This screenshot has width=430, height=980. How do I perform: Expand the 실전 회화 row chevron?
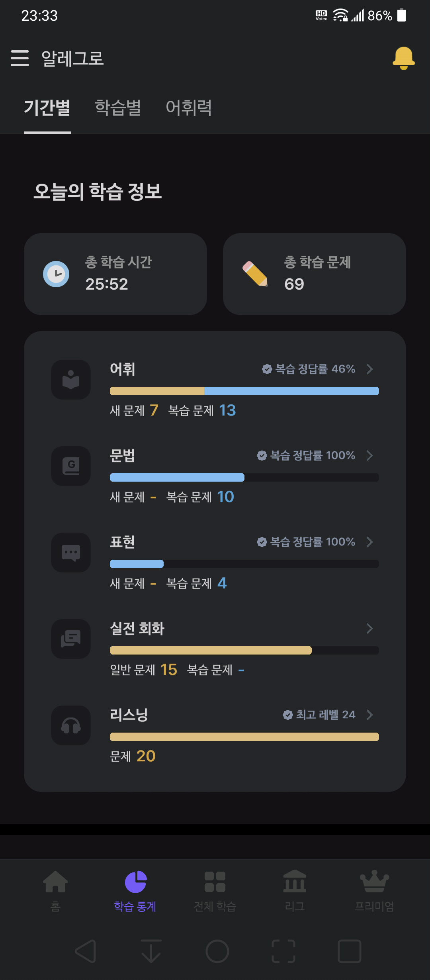tap(369, 628)
